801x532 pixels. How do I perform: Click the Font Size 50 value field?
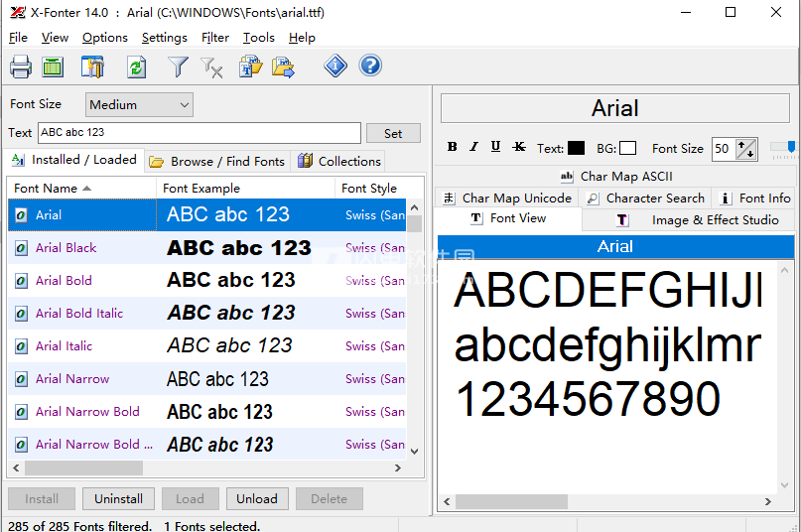pyautogui.click(x=724, y=149)
